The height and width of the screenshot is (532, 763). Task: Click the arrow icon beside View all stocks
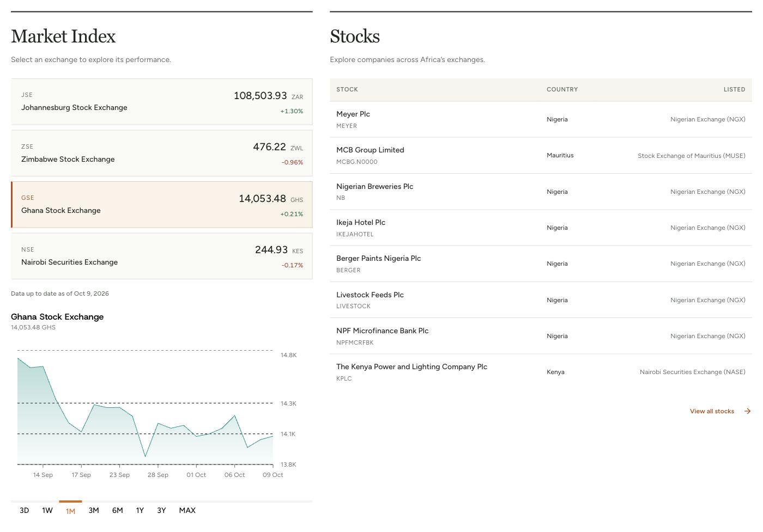(748, 411)
